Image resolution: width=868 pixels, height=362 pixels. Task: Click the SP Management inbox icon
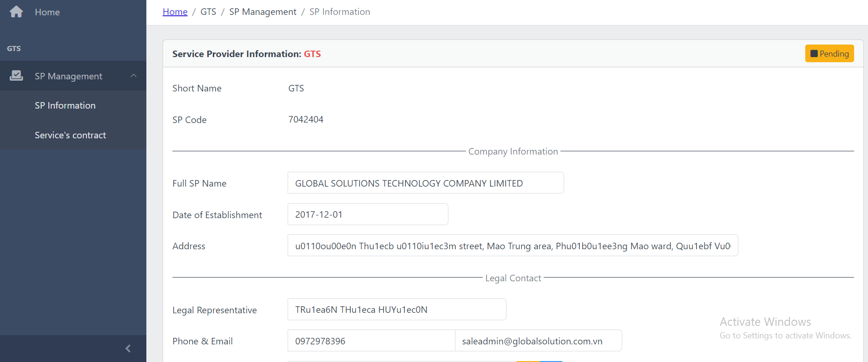pyautogui.click(x=16, y=76)
